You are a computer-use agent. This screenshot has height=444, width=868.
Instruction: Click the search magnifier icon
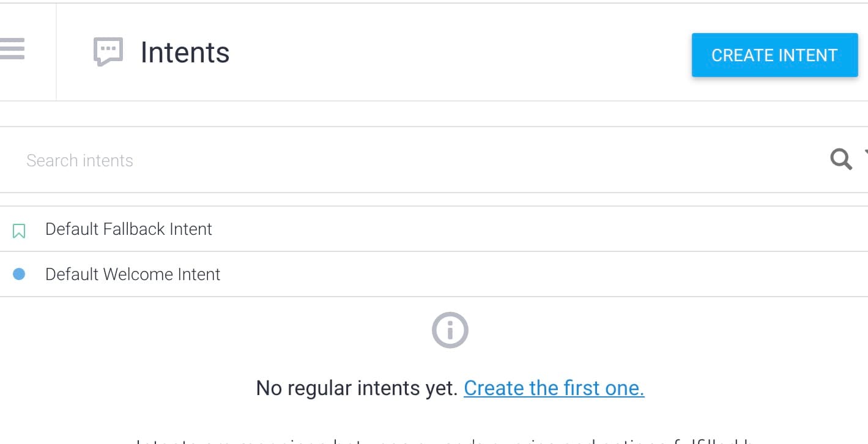(x=841, y=160)
